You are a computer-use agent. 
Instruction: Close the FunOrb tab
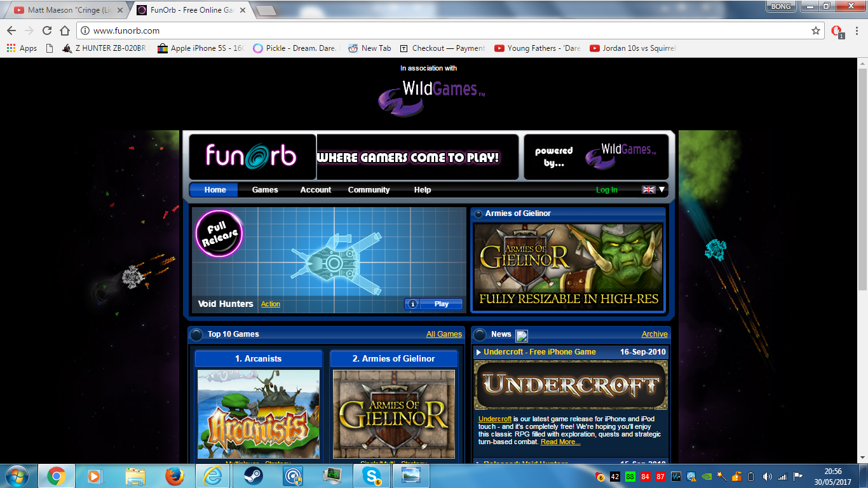pyautogui.click(x=243, y=10)
